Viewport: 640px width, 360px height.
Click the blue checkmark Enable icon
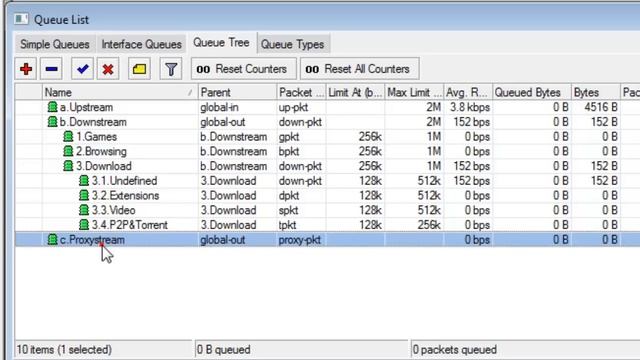pyautogui.click(x=82, y=69)
